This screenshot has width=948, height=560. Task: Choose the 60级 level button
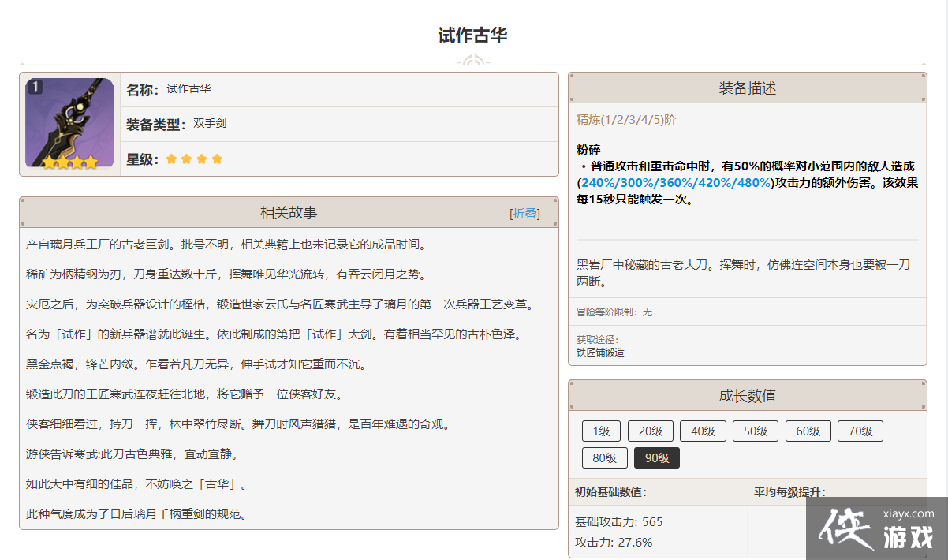[x=808, y=431]
